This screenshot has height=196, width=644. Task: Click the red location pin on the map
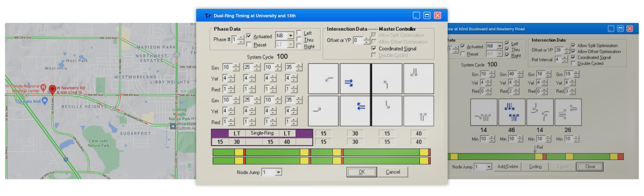point(53,91)
